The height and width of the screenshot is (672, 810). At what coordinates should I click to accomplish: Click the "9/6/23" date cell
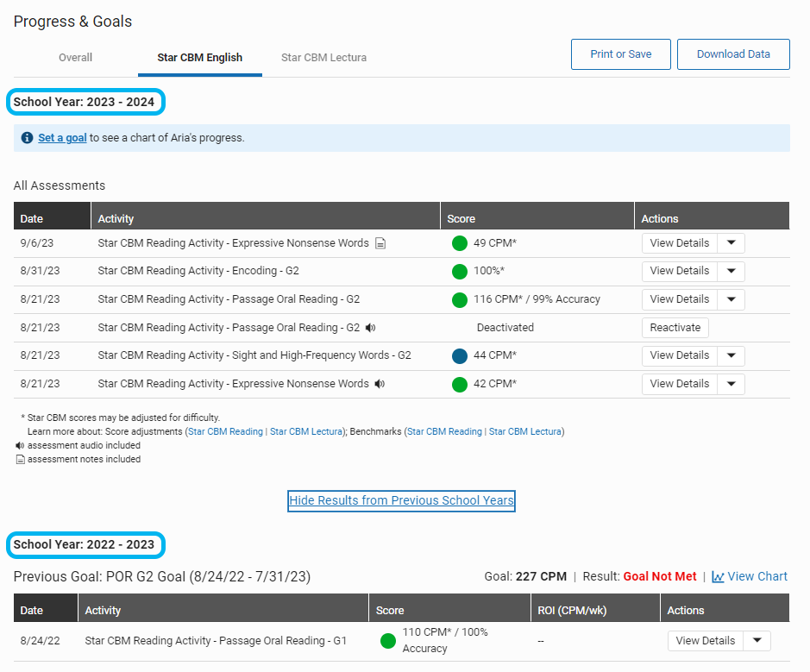coord(37,242)
